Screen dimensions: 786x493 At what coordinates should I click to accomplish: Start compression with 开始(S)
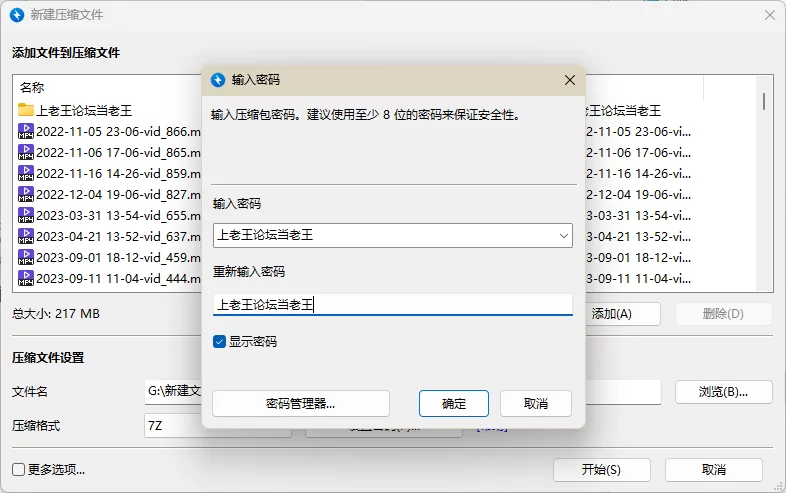click(602, 470)
